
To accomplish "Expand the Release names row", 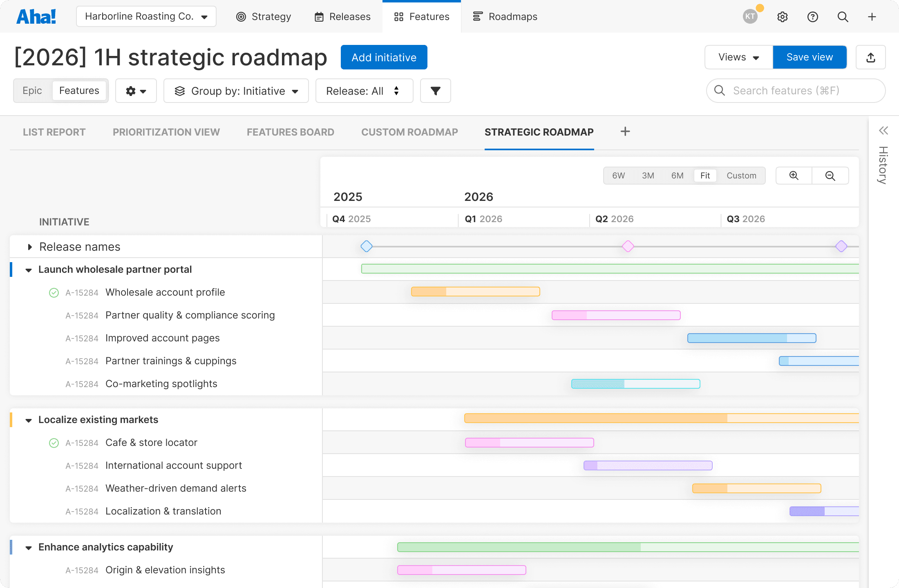I will pos(29,247).
